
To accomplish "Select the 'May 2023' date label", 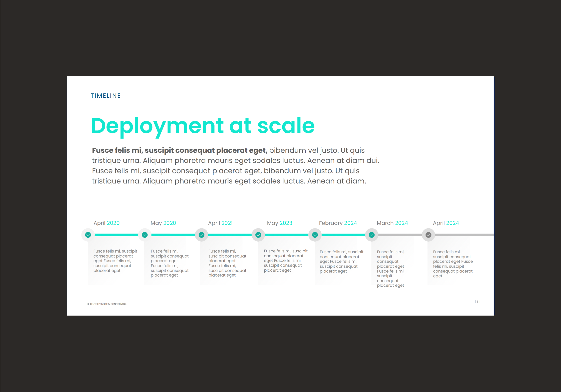I will point(280,223).
